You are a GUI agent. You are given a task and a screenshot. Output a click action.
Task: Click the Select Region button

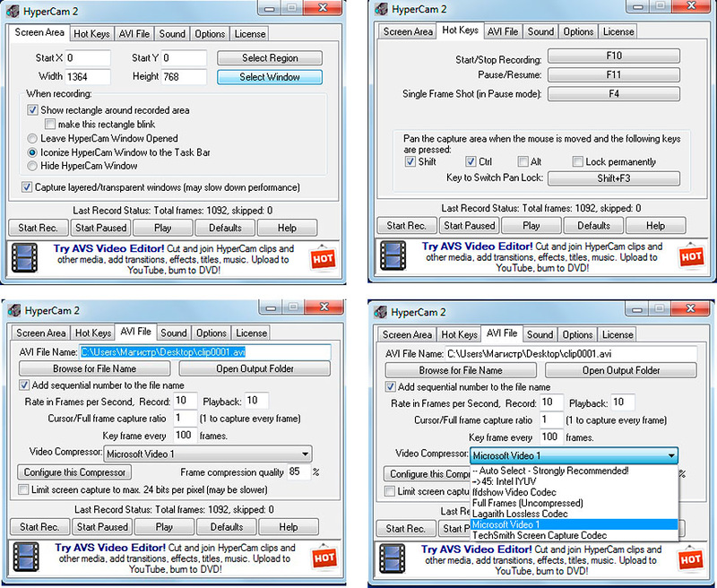coord(270,58)
